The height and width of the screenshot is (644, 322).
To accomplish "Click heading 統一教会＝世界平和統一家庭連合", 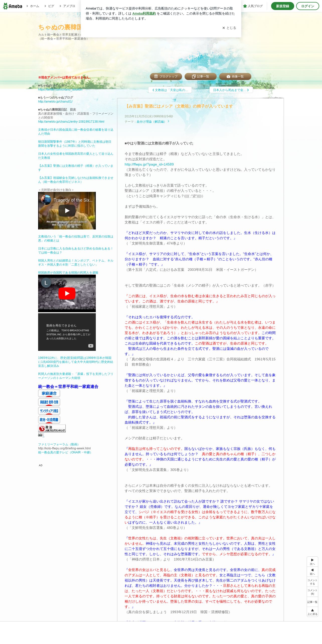I will click(68, 386).
